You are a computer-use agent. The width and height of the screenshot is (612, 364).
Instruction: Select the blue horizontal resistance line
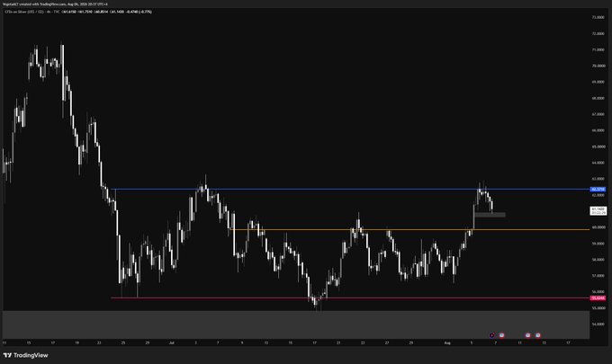point(350,190)
